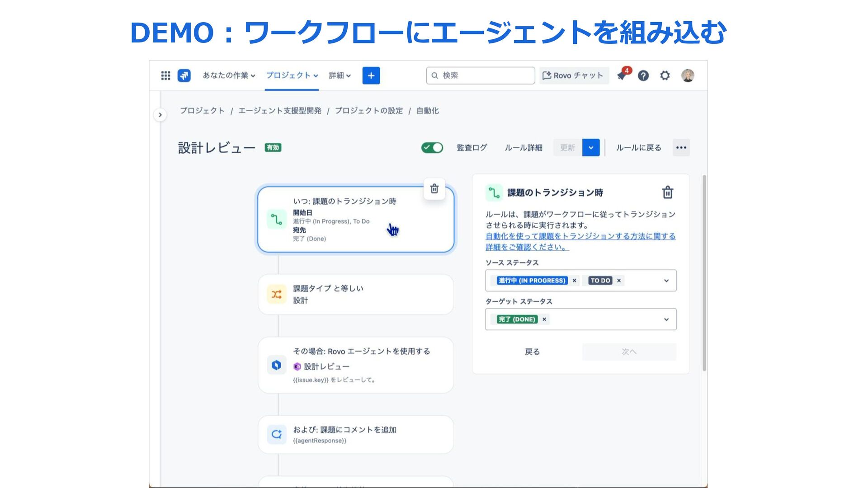Remove the 完了 (DONE) target status tag

[x=544, y=319]
